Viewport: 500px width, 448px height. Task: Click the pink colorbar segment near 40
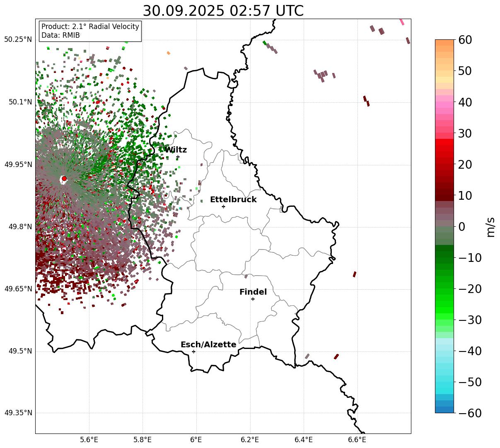click(x=444, y=105)
